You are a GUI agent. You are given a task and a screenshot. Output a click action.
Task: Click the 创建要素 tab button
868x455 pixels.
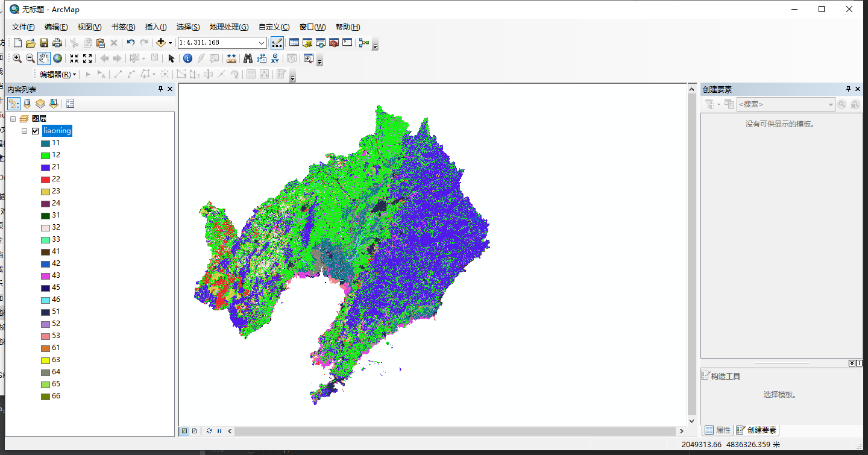[x=756, y=430]
